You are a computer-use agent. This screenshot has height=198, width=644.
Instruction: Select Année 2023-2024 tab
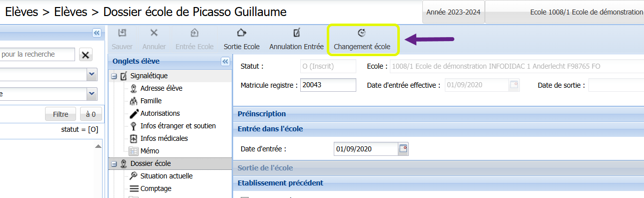[453, 12]
